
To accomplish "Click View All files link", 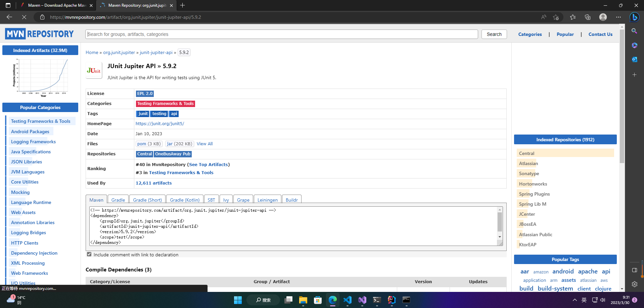I will pyautogui.click(x=205, y=144).
